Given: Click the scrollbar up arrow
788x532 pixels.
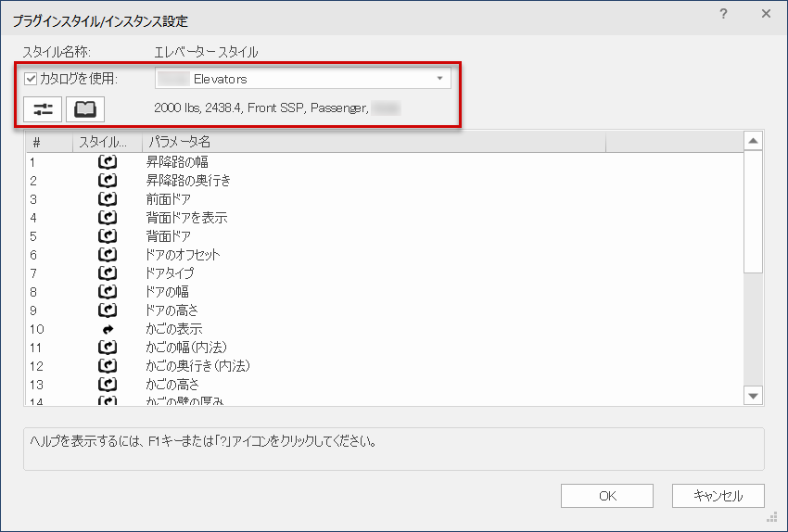Looking at the screenshot, I should click(x=754, y=142).
